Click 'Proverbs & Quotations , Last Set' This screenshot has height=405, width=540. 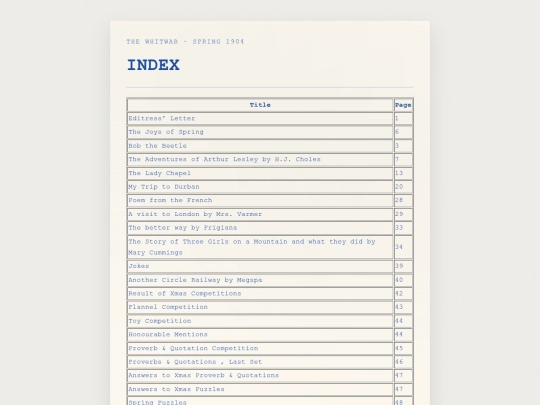point(260,362)
